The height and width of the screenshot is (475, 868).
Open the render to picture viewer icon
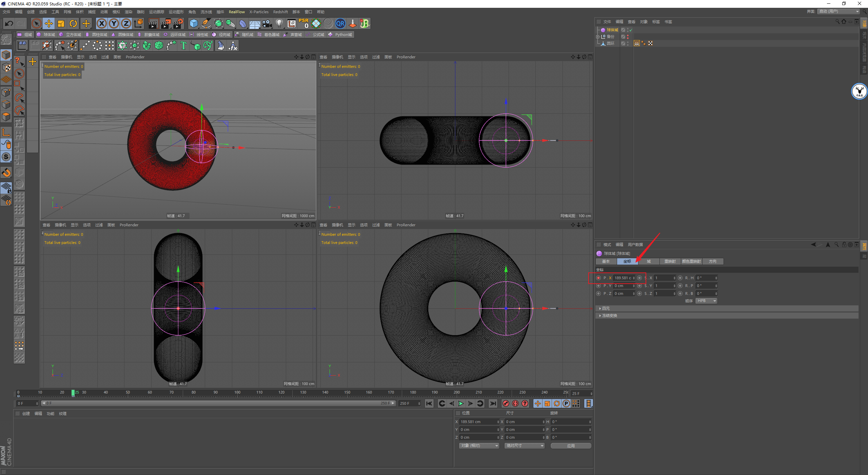click(166, 23)
